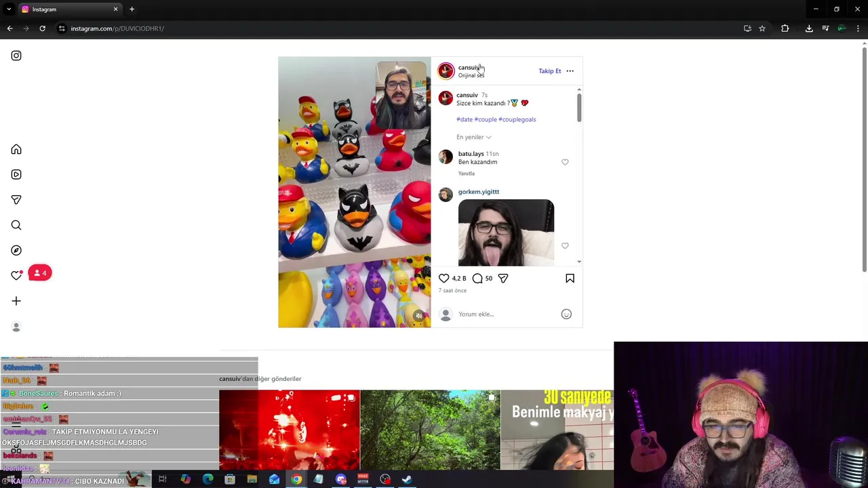Screen dimensions: 868x488
Task: Open Notifications heart in sidebar
Action: [x=16, y=275]
